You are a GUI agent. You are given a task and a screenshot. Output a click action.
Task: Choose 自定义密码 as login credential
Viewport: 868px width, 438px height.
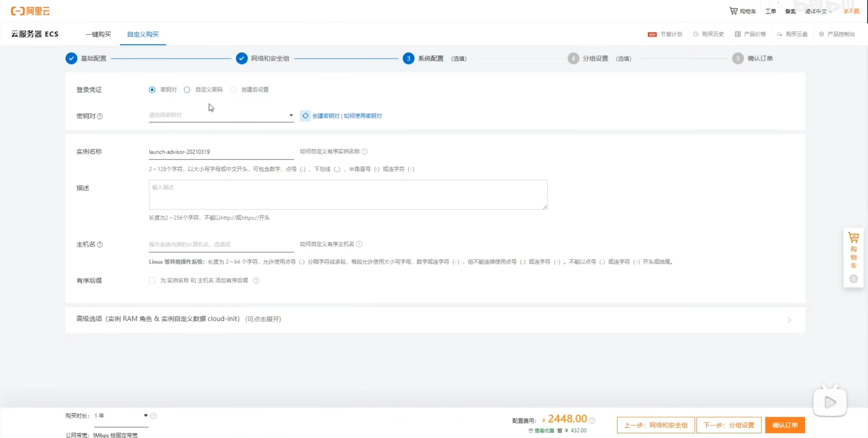[187, 89]
